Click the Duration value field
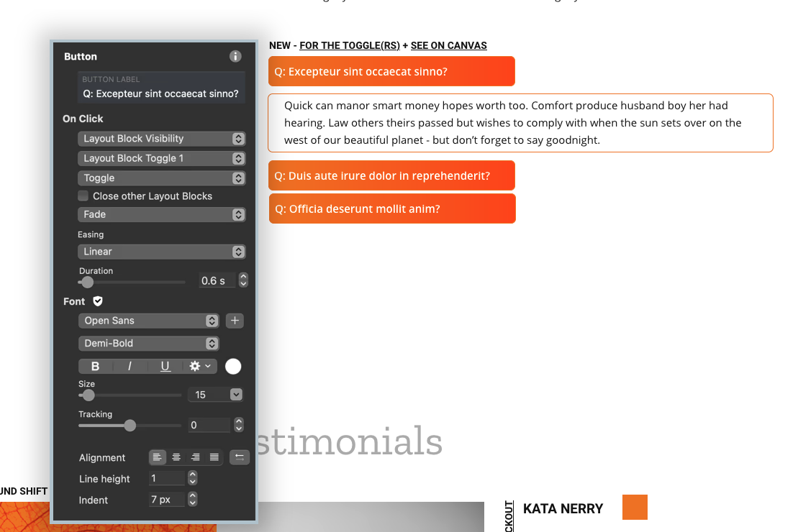This screenshot has height=532, width=798. 218,280
